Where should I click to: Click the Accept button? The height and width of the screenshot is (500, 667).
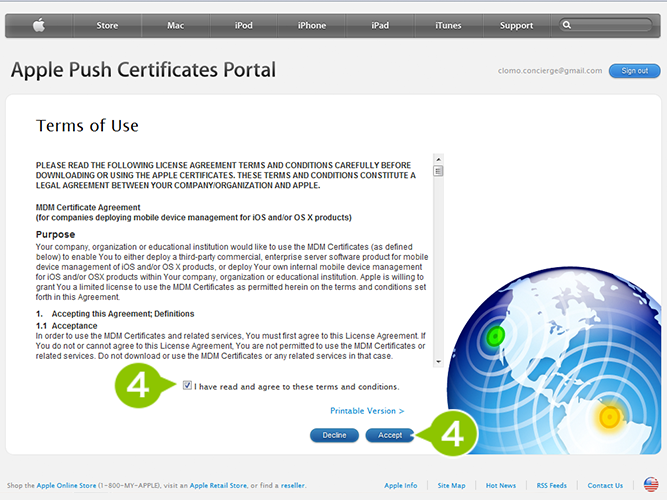point(390,435)
